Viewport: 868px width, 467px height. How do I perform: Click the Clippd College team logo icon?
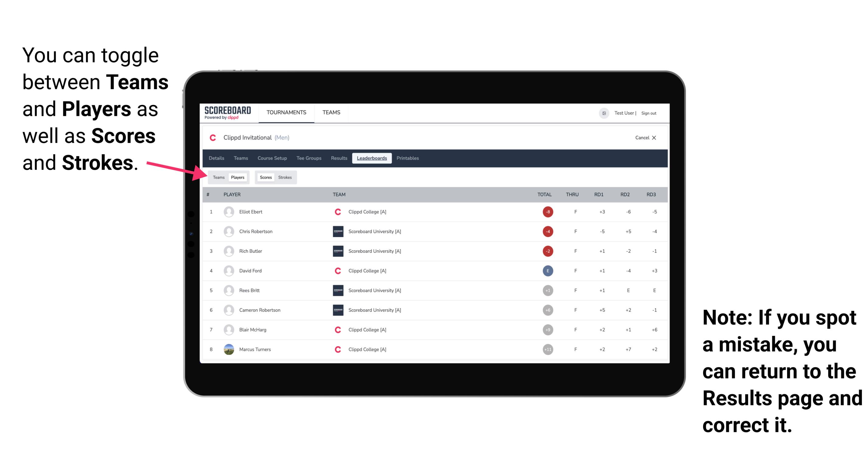click(x=336, y=212)
